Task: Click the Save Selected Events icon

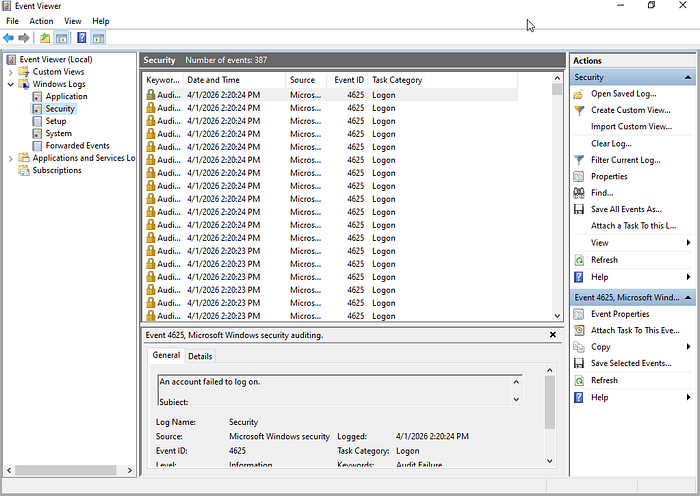Action: 579,363
